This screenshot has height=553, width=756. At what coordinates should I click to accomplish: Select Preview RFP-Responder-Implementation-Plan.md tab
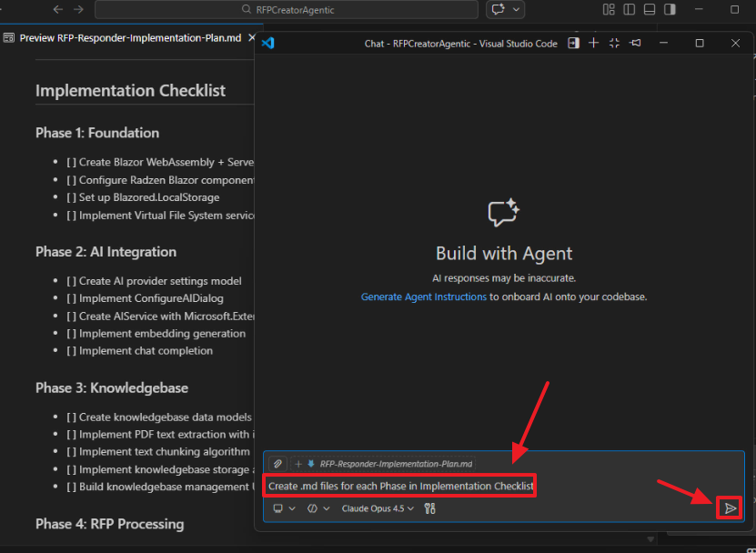(x=126, y=38)
